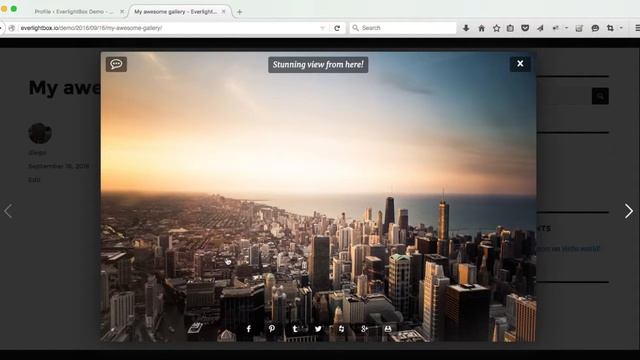Click the page search button behind the overlay
Screen dimensions: 640x360
click(x=600, y=96)
